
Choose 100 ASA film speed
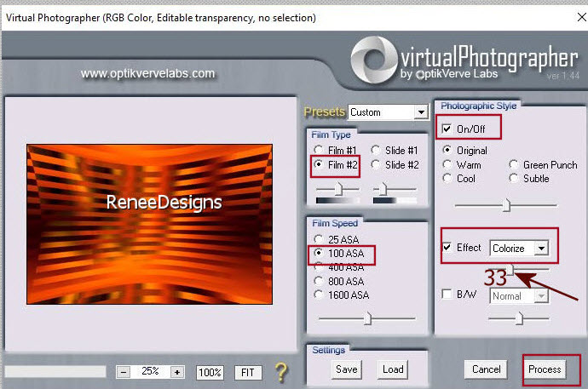point(319,253)
